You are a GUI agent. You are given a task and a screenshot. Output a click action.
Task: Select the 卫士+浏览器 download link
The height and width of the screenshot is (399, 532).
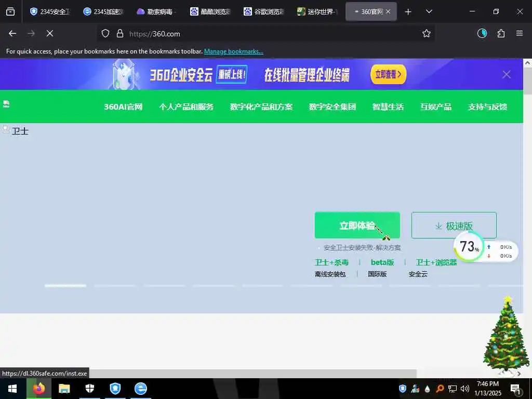pos(436,262)
